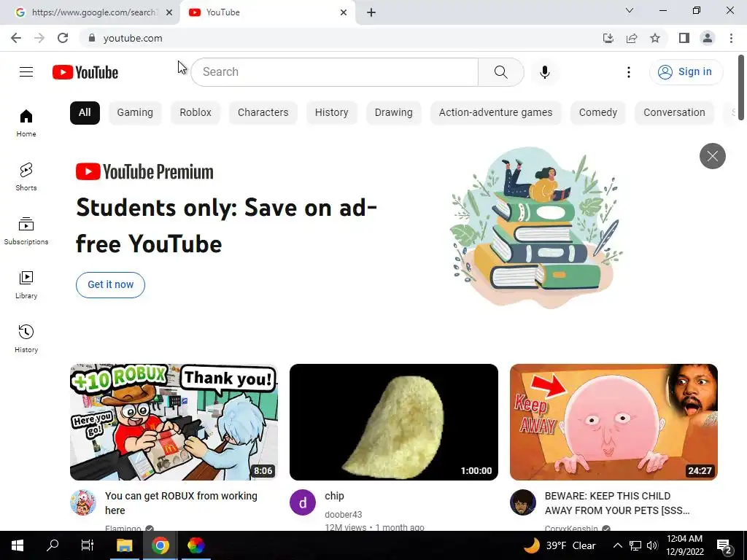Select the YouTube browser tab
The width and height of the screenshot is (747, 560).
(x=267, y=12)
